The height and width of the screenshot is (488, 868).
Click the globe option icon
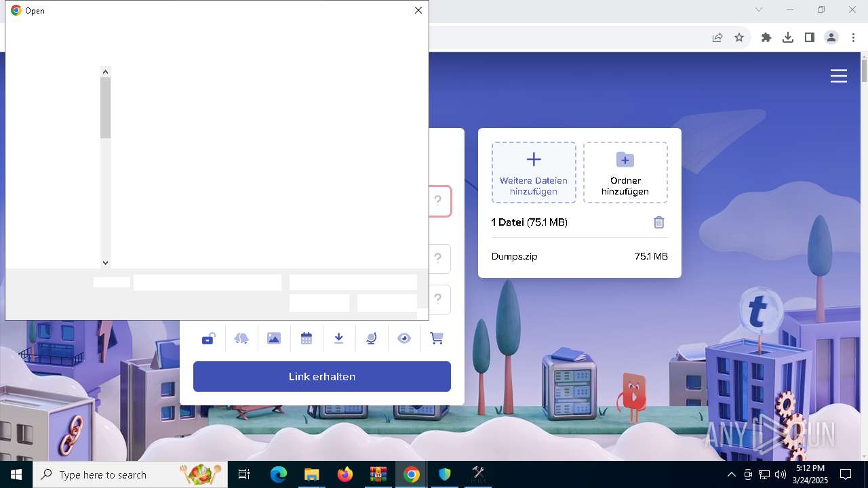(372, 338)
